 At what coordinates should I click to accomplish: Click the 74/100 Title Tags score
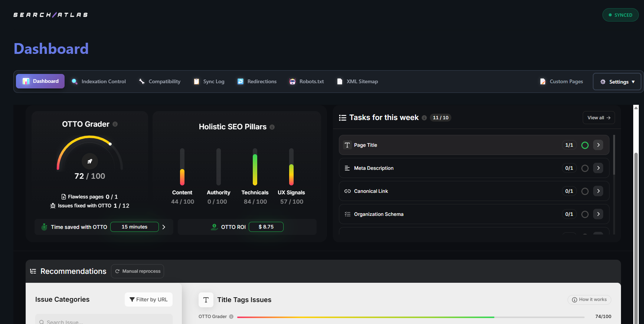click(x=603, y=317)
